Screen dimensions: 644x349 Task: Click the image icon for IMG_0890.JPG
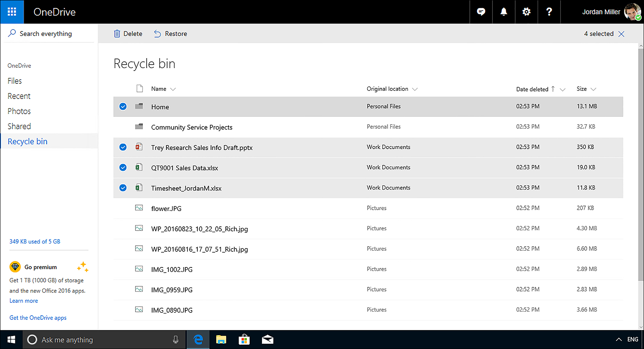(x=139, y=309)
